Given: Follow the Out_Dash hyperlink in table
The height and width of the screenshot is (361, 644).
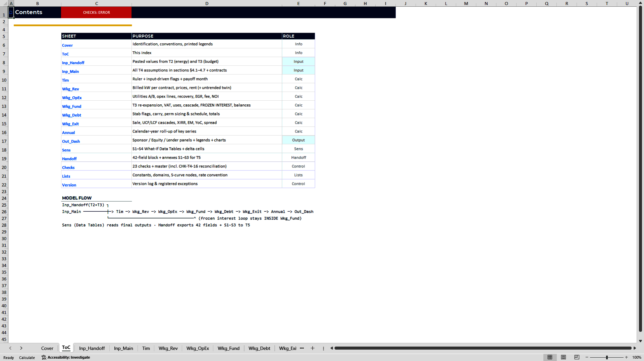Looking at the screenshot, I should pyautogui.click(x=71, y=141).
